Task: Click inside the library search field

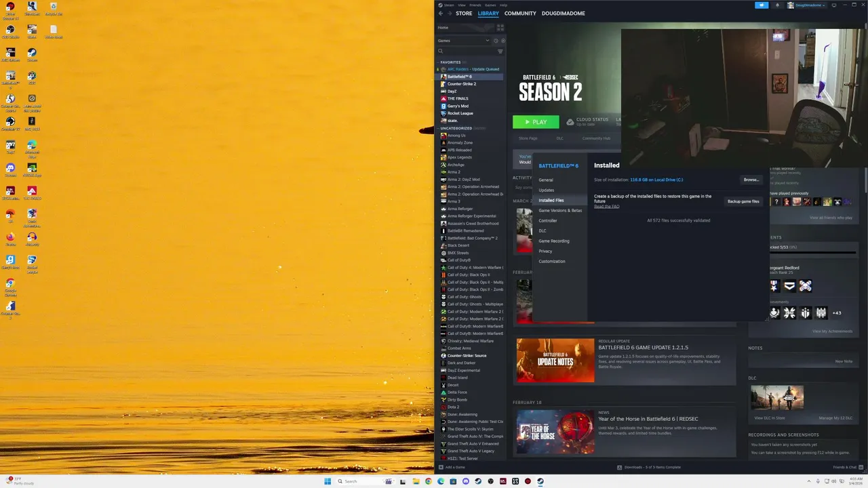Action: point(468,52)
